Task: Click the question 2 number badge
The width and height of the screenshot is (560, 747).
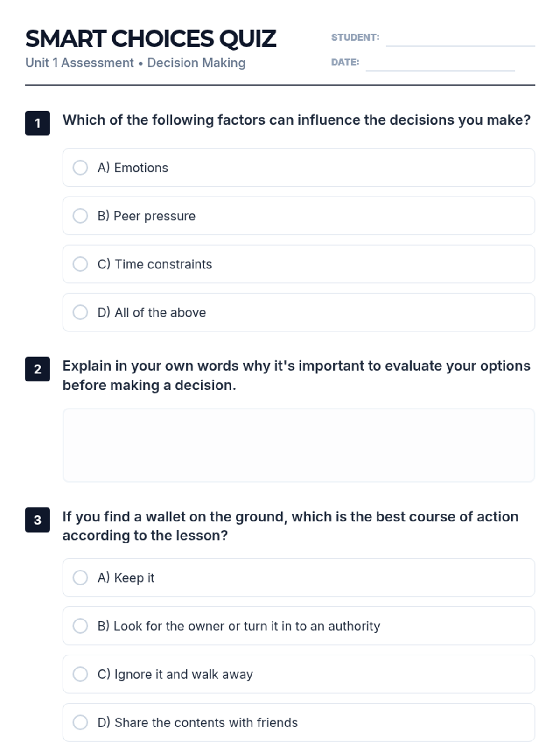Action: (x=37, y=369)
